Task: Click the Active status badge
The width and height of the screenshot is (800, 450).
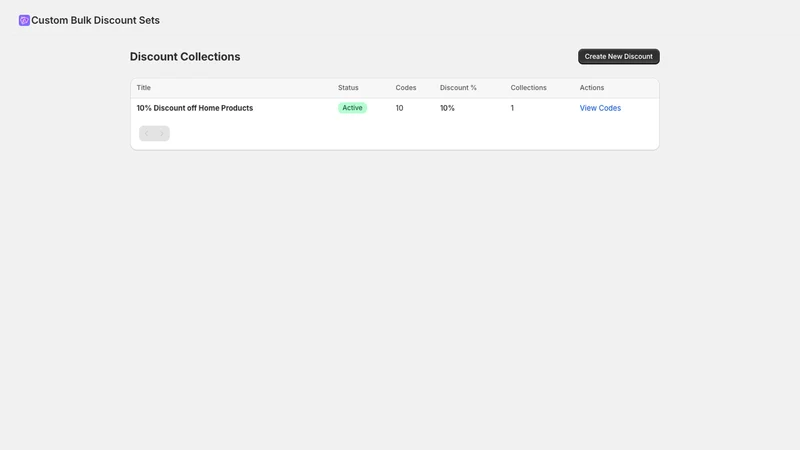Action: pyautogui.click(x=352, y=108)
